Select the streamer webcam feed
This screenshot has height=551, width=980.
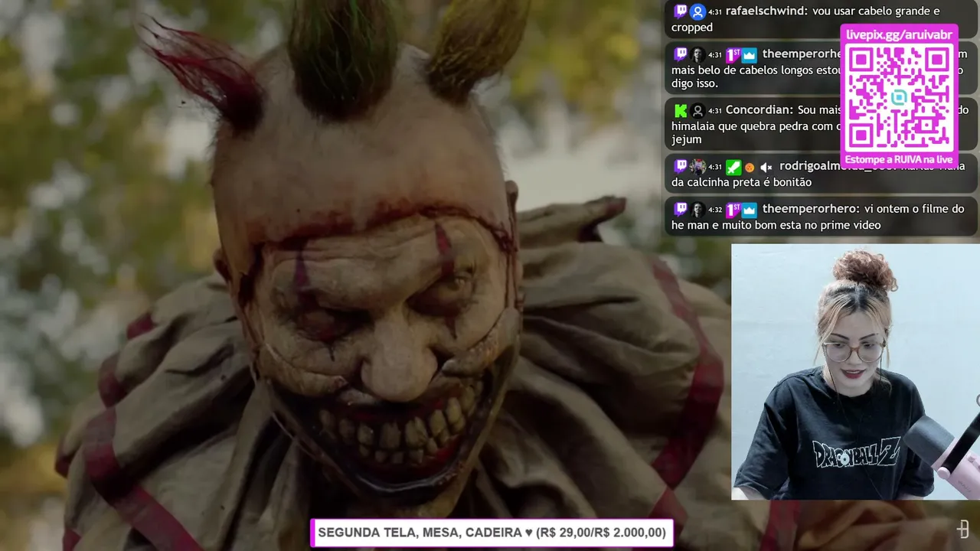[x=855, y=372]
